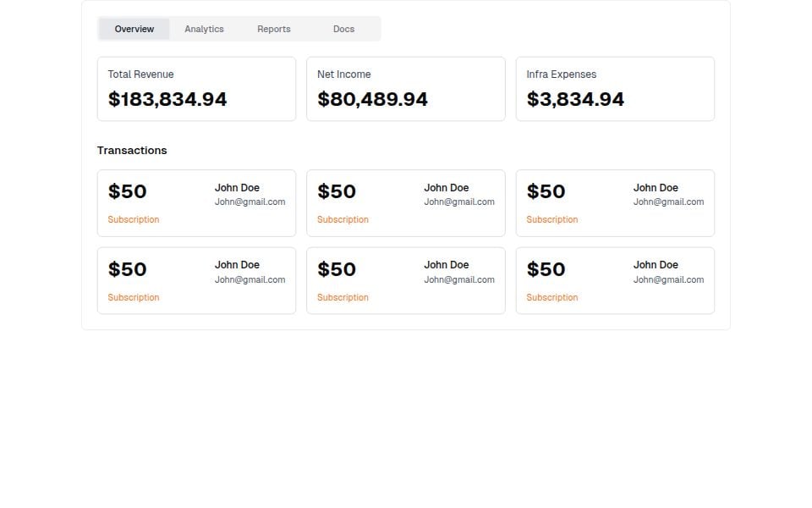812x508 pixels.
Task: Open Subscription in the top-right transaction
Action: click(x=551, y=219)
